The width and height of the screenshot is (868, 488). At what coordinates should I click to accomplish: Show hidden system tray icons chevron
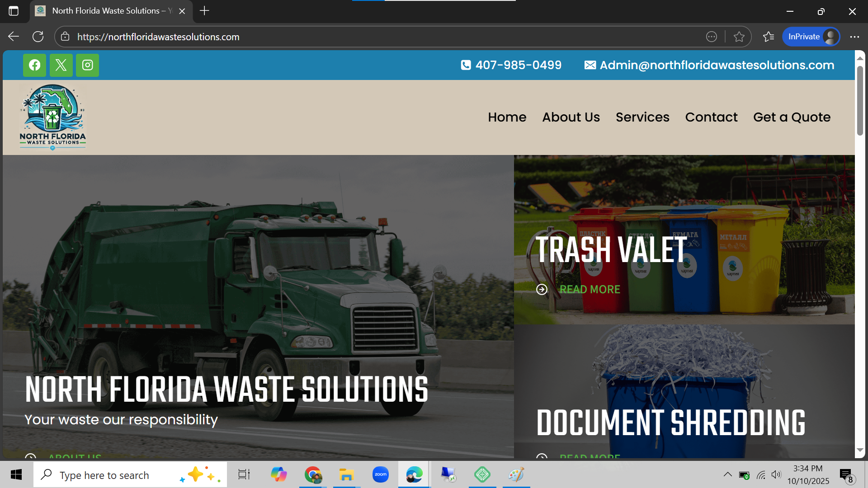tap(727, 474)
